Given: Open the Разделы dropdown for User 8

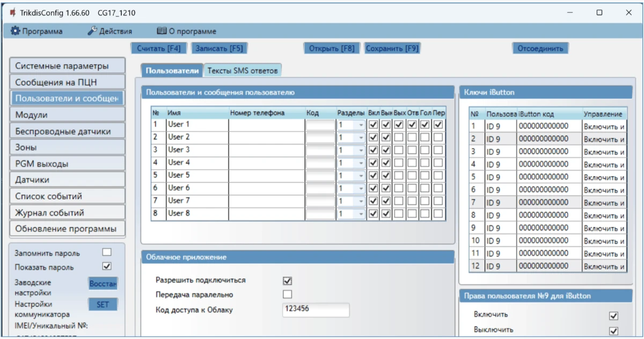Looking at the screenshot, I should click(361, 214).
